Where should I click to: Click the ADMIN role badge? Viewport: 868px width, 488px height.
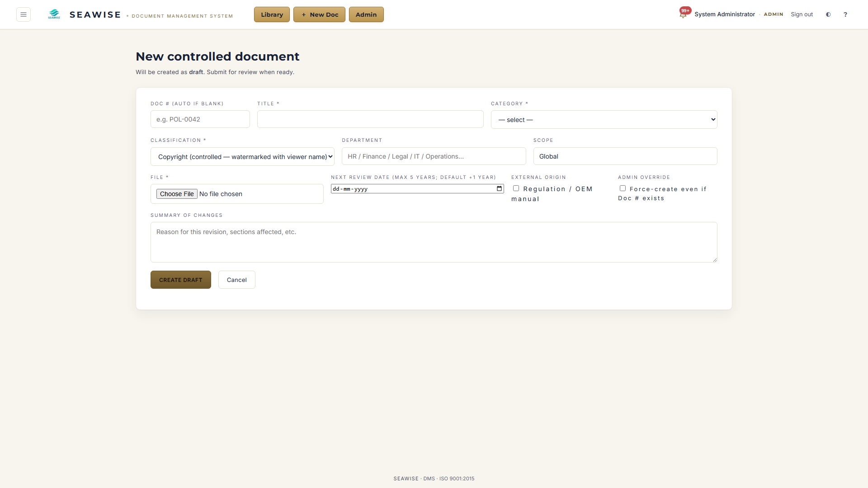(774, 14)
